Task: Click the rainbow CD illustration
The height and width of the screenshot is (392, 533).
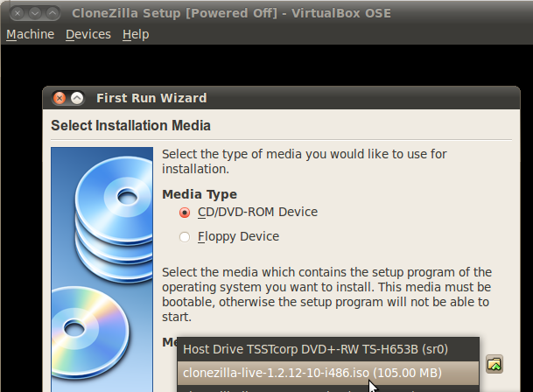Action: coord(90,333)
